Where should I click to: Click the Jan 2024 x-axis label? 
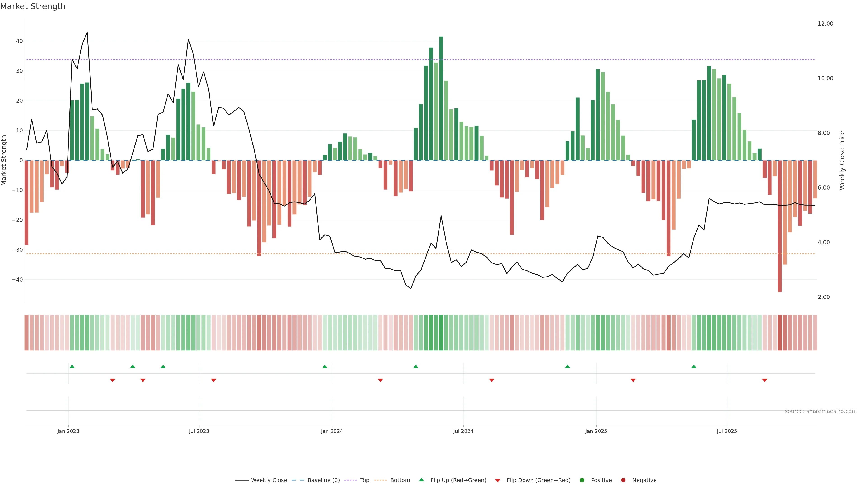pos(332,431)
